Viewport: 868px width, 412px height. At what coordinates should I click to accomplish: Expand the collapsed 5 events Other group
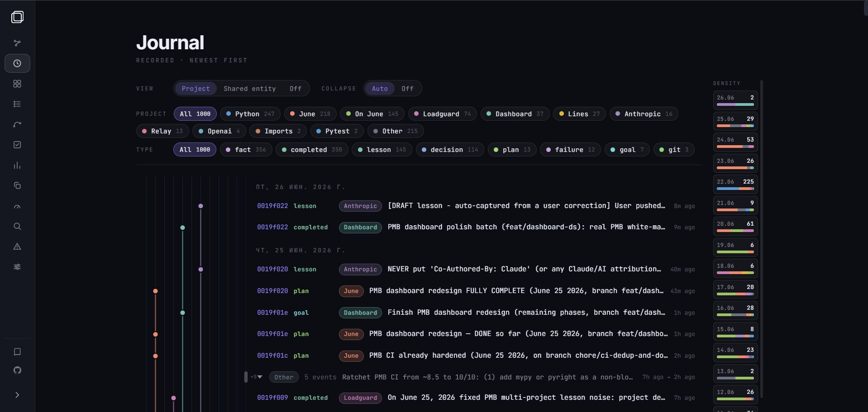(x=259, y=377)
